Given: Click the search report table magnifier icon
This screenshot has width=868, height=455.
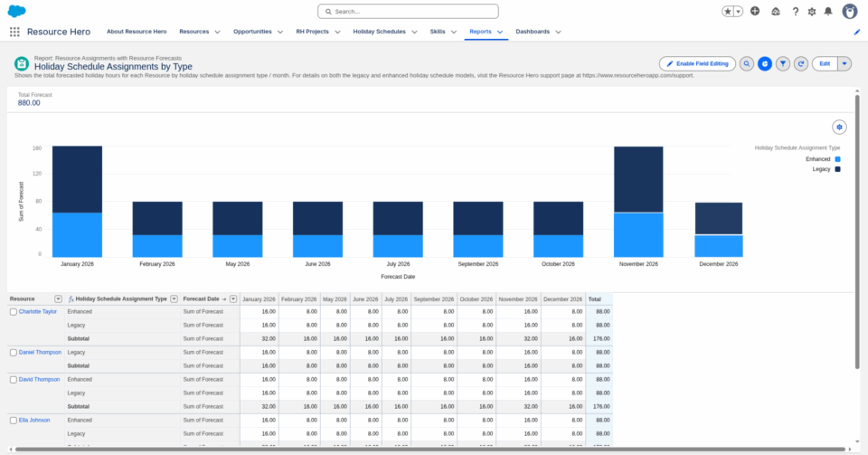Looking at the screenshot, I should [x=747, y=63].
